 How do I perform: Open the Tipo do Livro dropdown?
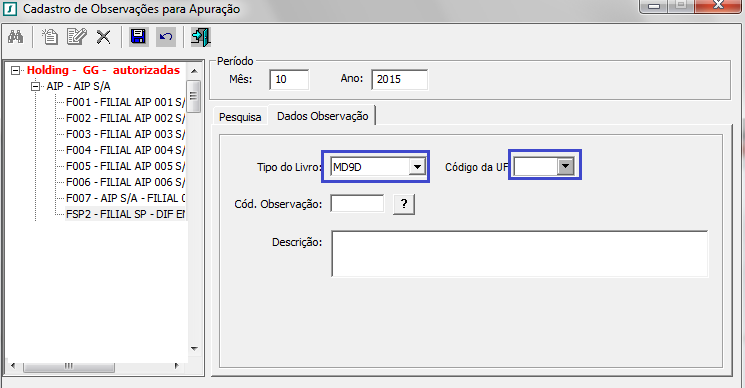coord(417,167)
